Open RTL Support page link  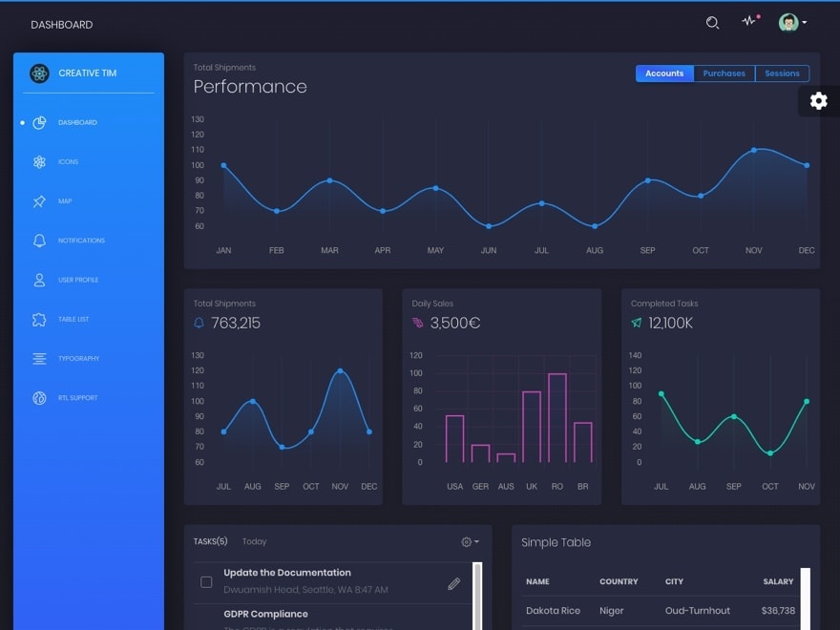pos(77,398)
